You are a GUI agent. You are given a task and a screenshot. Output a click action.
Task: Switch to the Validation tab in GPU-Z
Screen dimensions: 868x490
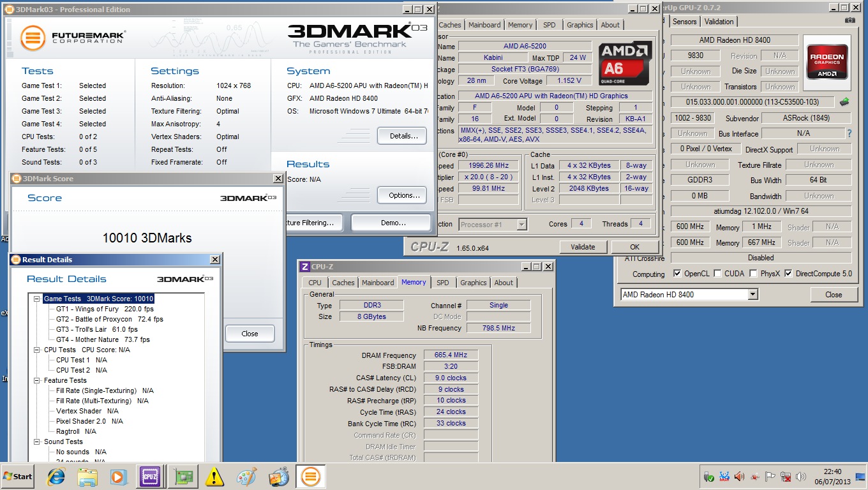coord(719,22)
